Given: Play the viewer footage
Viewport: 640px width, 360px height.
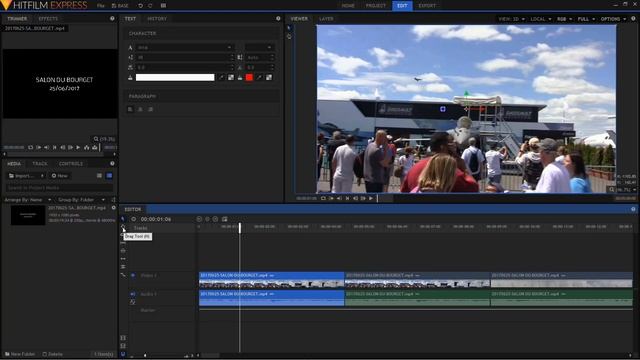Looking at the screenshot, I should point(371,198).
